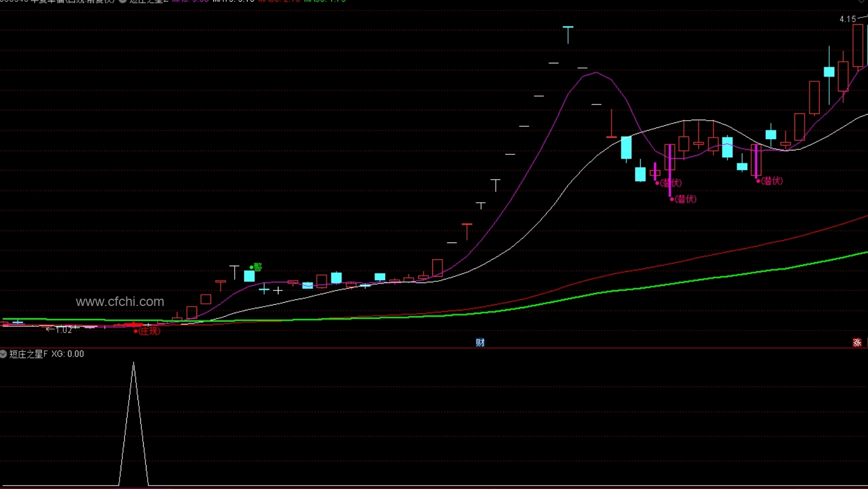Click the green 警 warning signal marker

click(256, 267)
